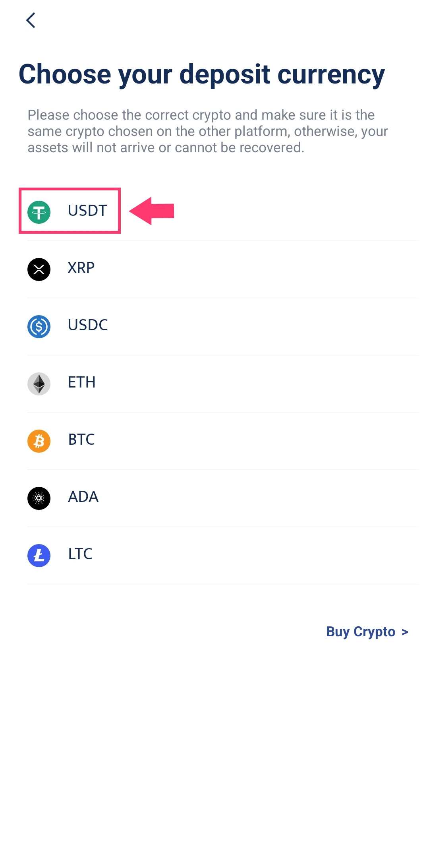Tap the orange Bitcoin icon
Viewport: 429px width, 868px height.
pyautogui.click(x=39, y=441)
